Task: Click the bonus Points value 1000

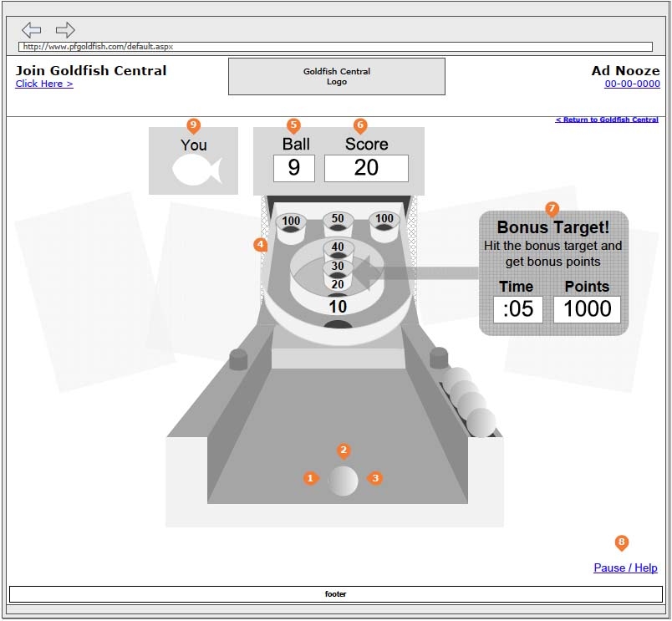Action: (587, 309)
